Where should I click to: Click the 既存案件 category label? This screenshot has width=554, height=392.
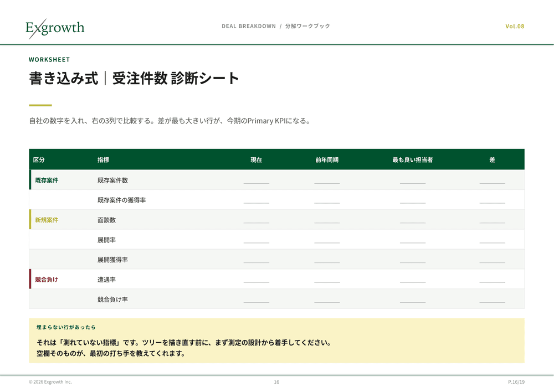47,180
